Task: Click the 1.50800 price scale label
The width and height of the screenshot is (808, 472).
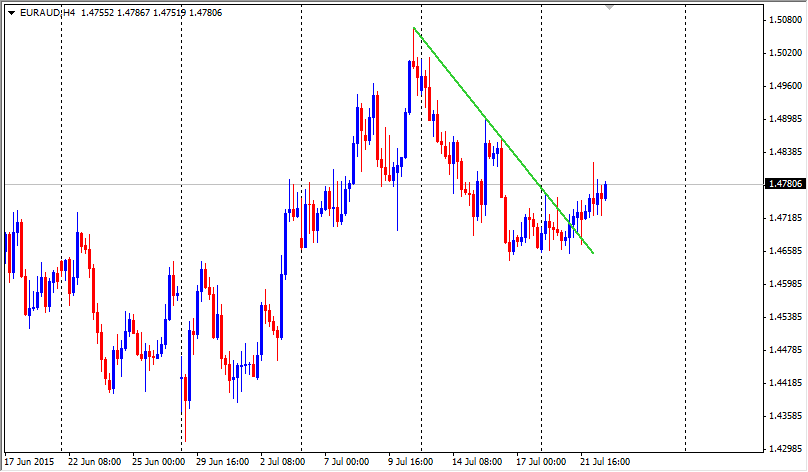Action: [785, 20]
